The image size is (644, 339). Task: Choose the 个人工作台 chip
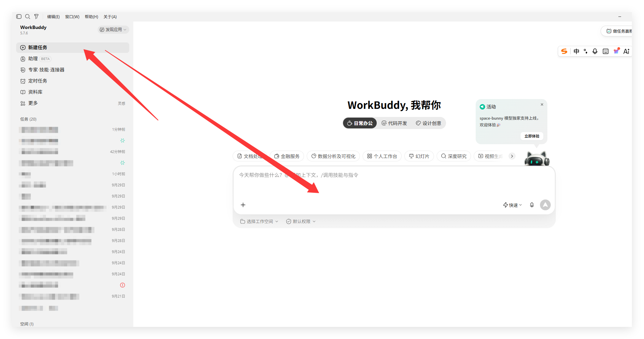coord(382,156)
